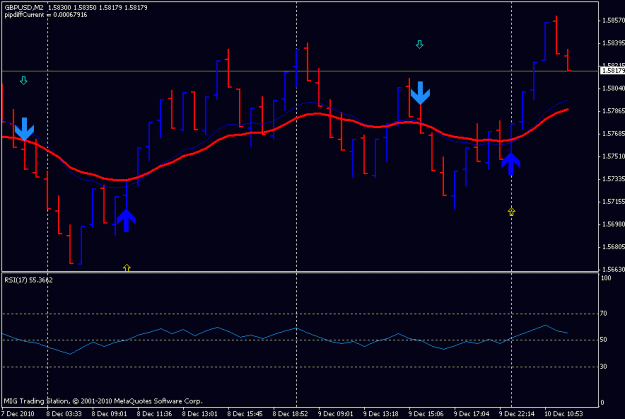
Task: Select the large blue buy arrow near 8 Dec 09:01
Action: (126, 220)
